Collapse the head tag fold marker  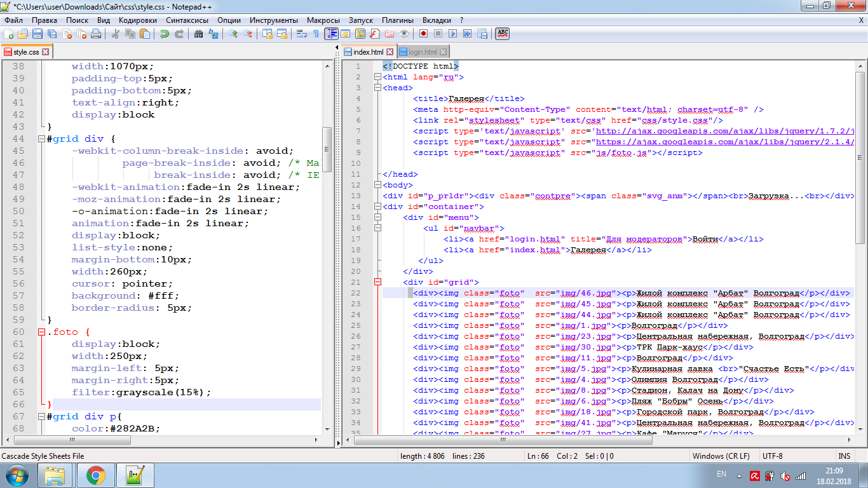pyautogui.click(x=377, y=88)
